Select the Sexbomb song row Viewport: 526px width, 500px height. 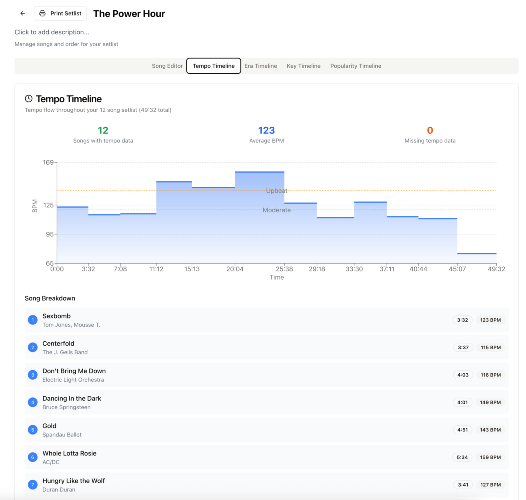(267, 320)
